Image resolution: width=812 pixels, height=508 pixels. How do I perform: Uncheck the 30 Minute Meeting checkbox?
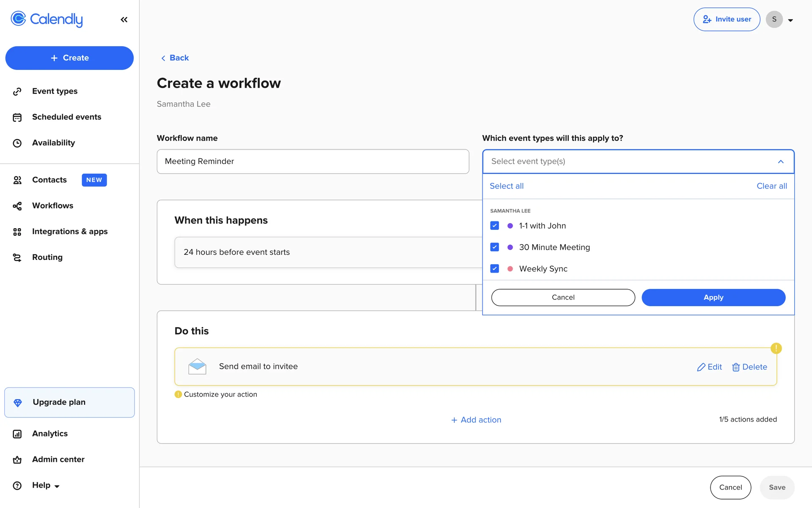pos(494,247)
